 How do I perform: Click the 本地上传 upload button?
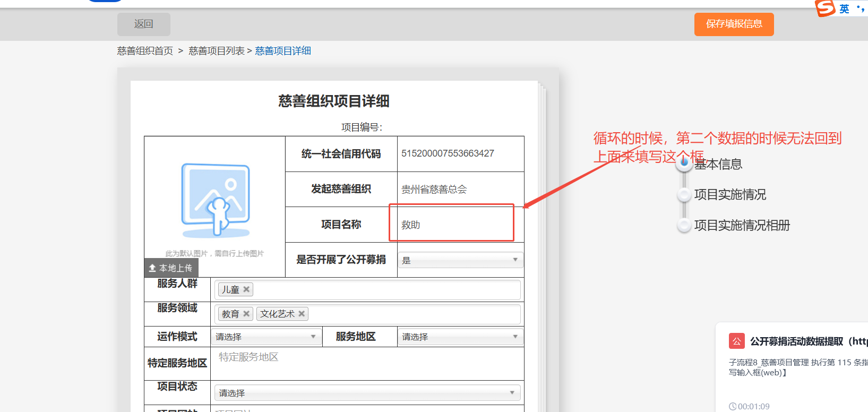pyautogui.click(x=171, y=268)
